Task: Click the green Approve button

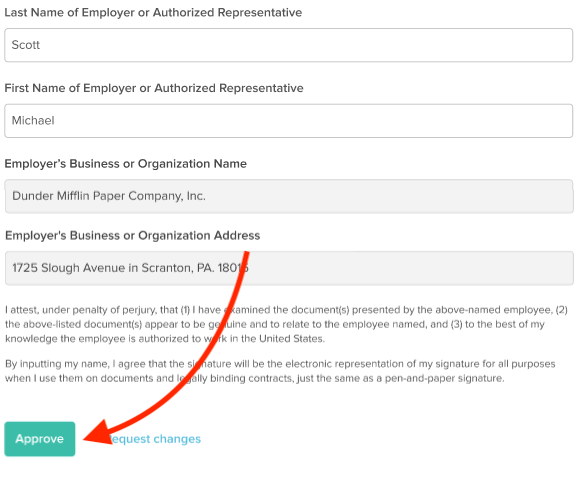Action: (40, 439)
